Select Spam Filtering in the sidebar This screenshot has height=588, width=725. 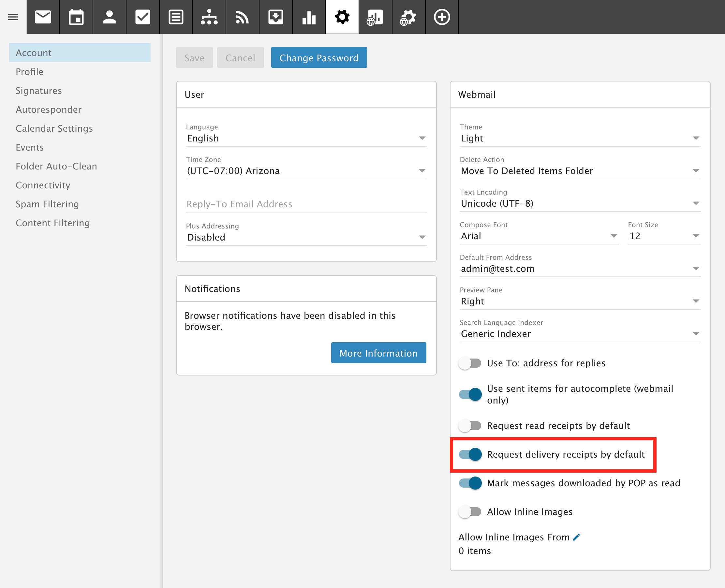(80, 204)
